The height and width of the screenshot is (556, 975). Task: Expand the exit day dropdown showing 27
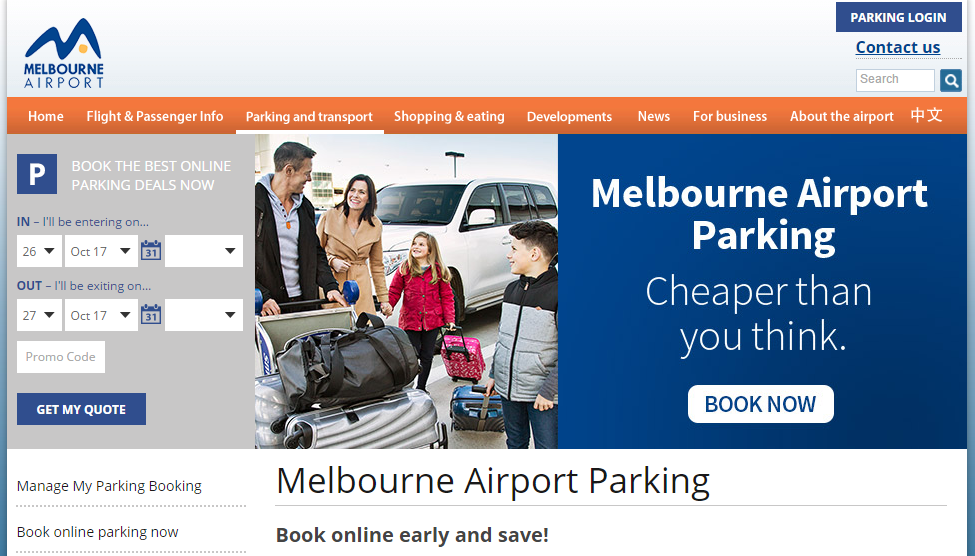click(x=39, y=315)
